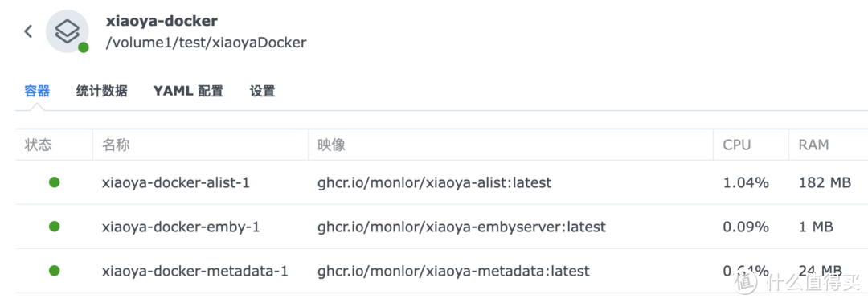This screenshot has height=303, width=868.
Task: Sort by the 状态 column header
Action: coord(39,145)
